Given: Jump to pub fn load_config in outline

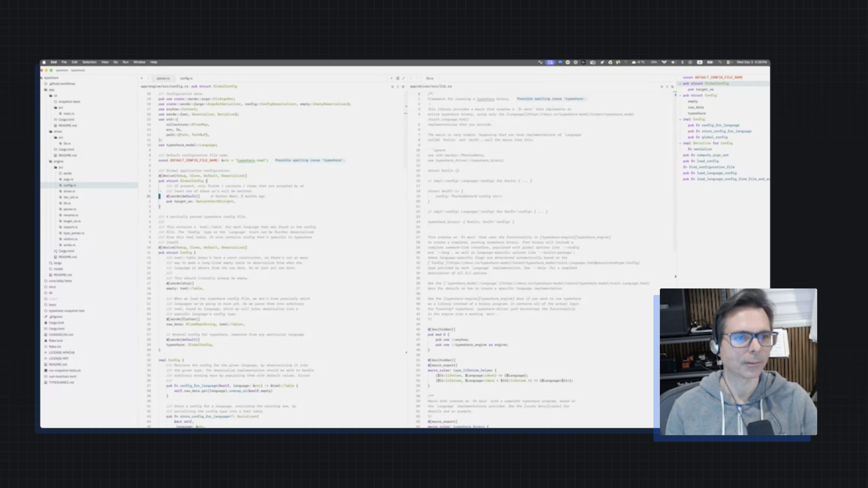Looking at the screenshot, I should coord(707,161).
